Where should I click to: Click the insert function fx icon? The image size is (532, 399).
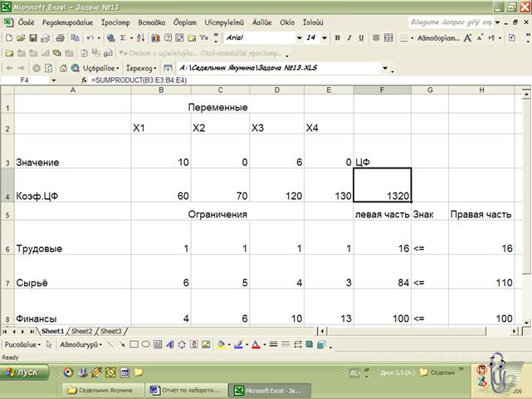coord(84,80)
